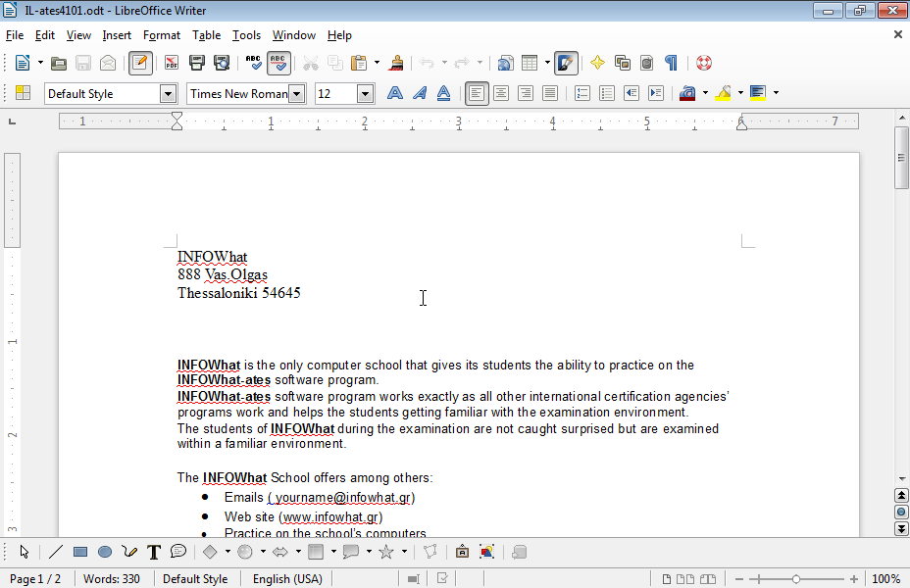This screenshot has width=910, height=588.
Task: Open the Paste options dropdown arrow
Action: coord(377,63)
